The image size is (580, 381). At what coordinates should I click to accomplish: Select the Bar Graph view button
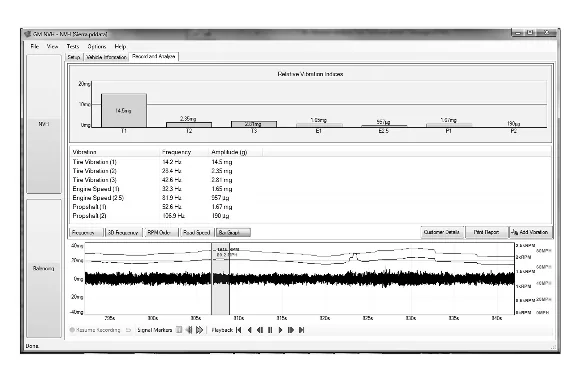coord(233,232)
